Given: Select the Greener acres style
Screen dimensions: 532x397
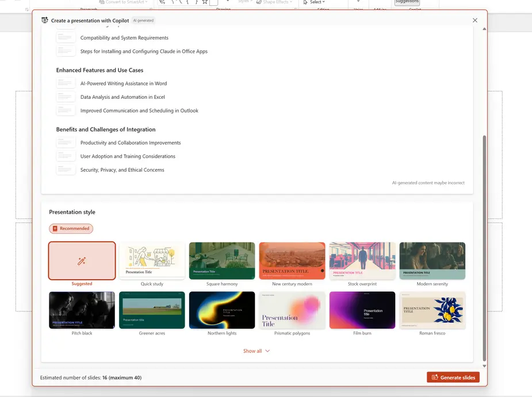Looking at the screenshot, I should coord(152,310).
